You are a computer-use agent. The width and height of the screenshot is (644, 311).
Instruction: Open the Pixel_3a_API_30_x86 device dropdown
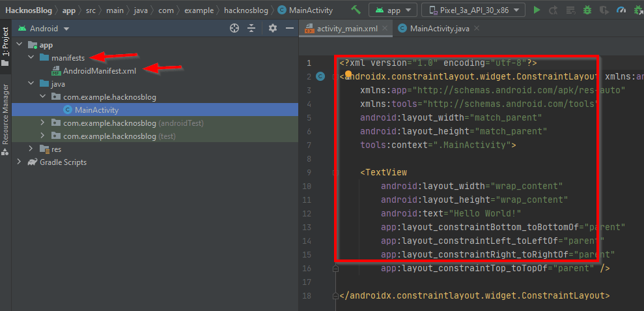pyautogui.click(x=473, y=10)
